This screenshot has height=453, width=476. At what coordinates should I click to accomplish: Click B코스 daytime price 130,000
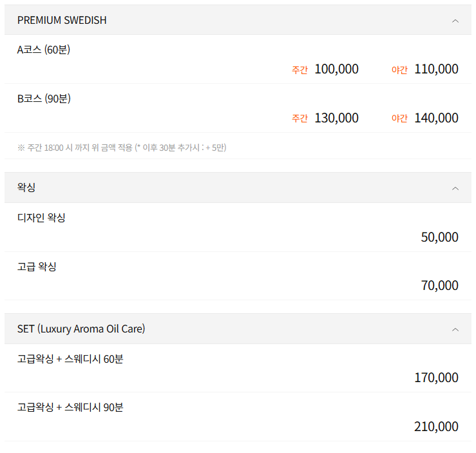[x=336, y=118]
